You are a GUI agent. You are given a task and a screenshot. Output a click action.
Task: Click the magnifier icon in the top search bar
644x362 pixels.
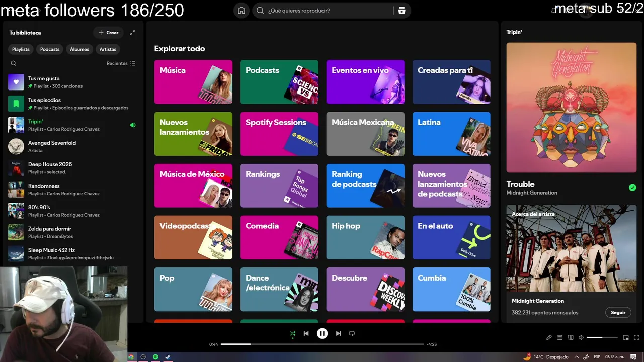(260, 10)
